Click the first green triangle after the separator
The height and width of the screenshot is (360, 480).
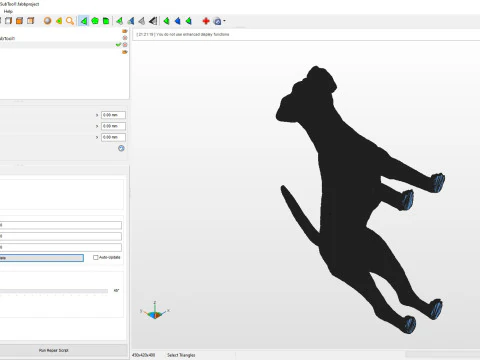(119, 21)
